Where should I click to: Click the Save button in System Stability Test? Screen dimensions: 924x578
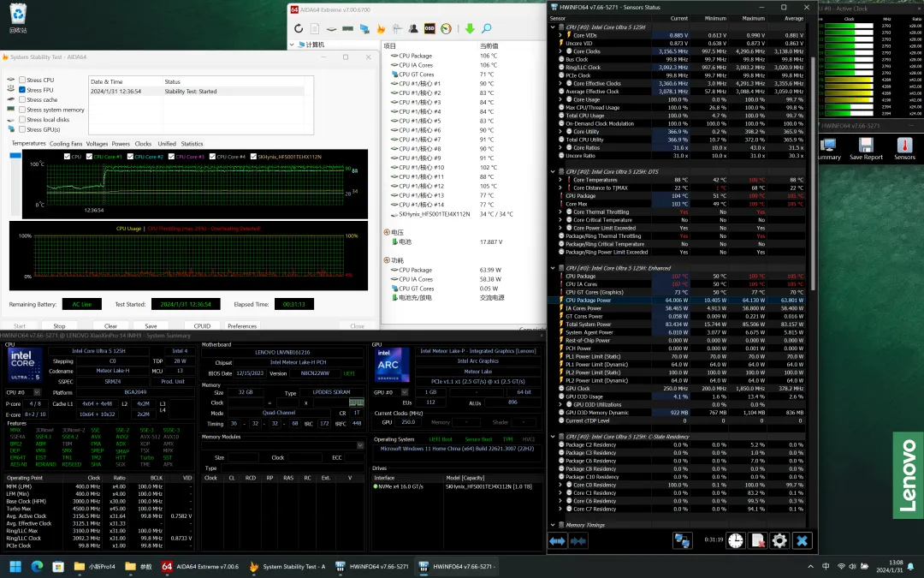click(x=151, y=325)
